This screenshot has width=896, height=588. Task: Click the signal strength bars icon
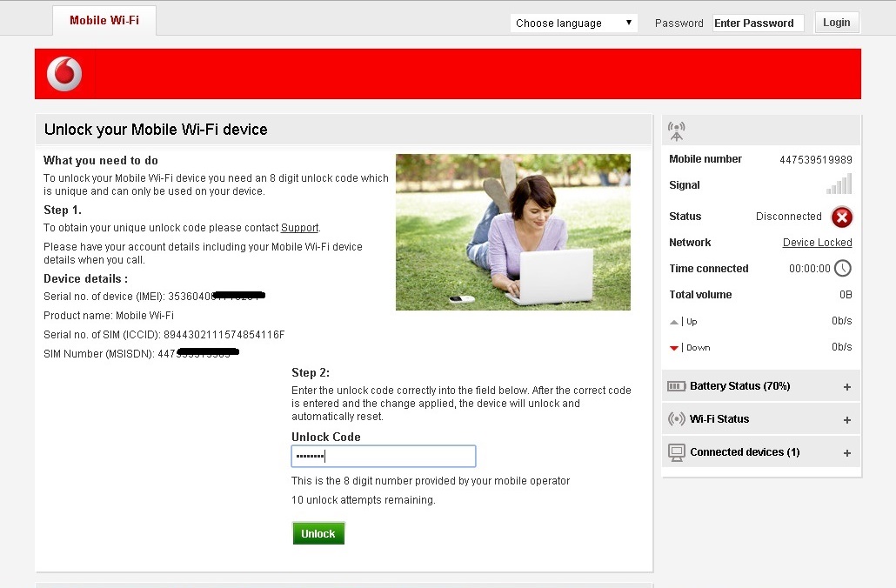(838, 184)
